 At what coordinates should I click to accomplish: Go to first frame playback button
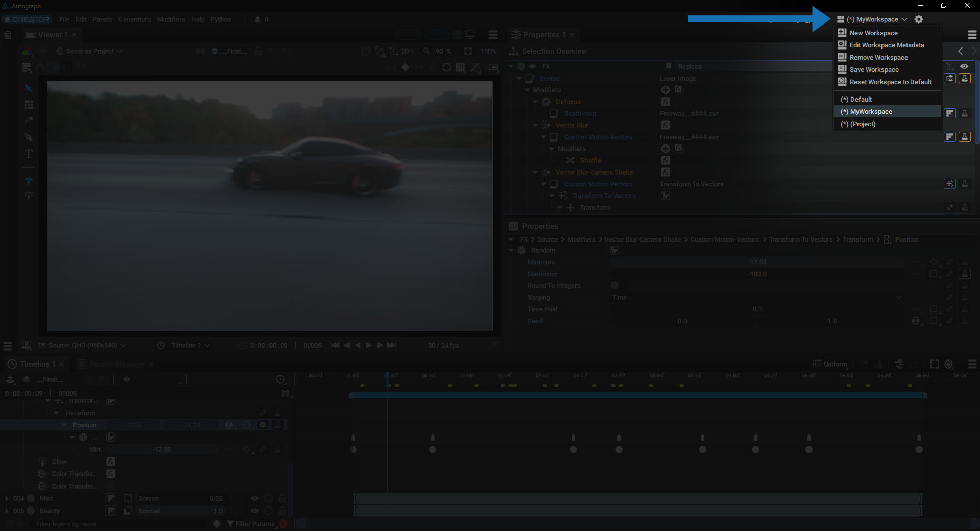[x=335, y=345]
